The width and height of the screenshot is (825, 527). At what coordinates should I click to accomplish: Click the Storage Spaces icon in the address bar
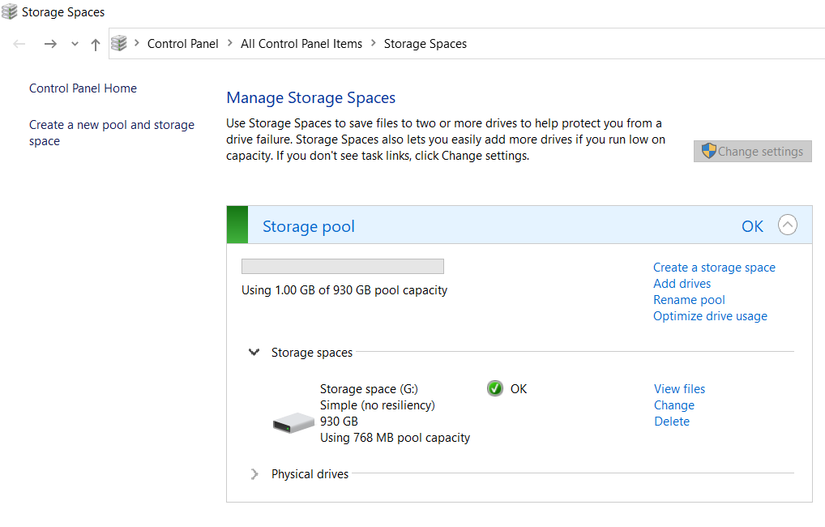[x=119, y=43]
